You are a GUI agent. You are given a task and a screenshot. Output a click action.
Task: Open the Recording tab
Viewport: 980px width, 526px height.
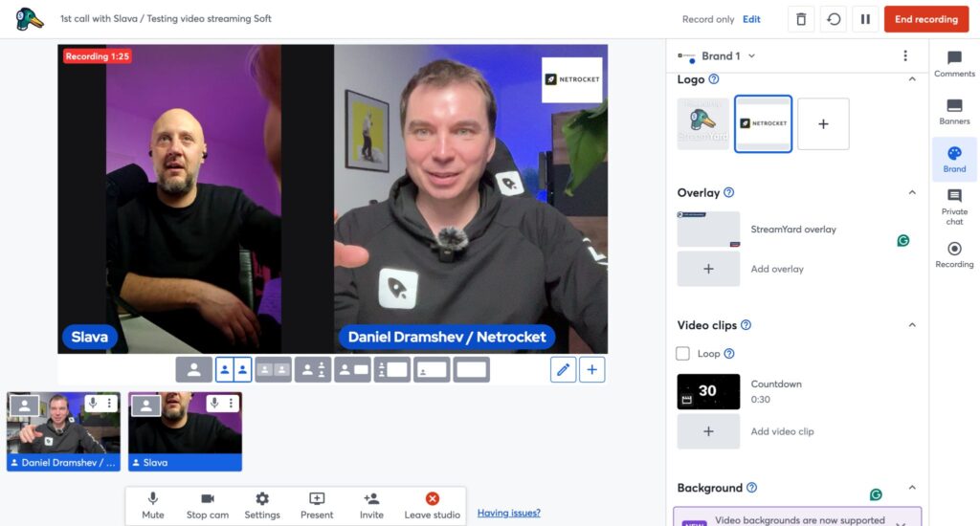(x=954, y=255)
